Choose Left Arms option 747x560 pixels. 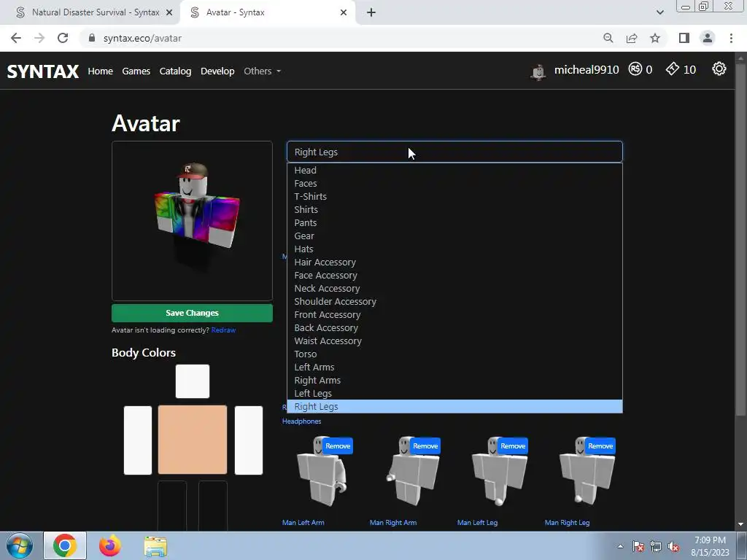coord(454,367)
